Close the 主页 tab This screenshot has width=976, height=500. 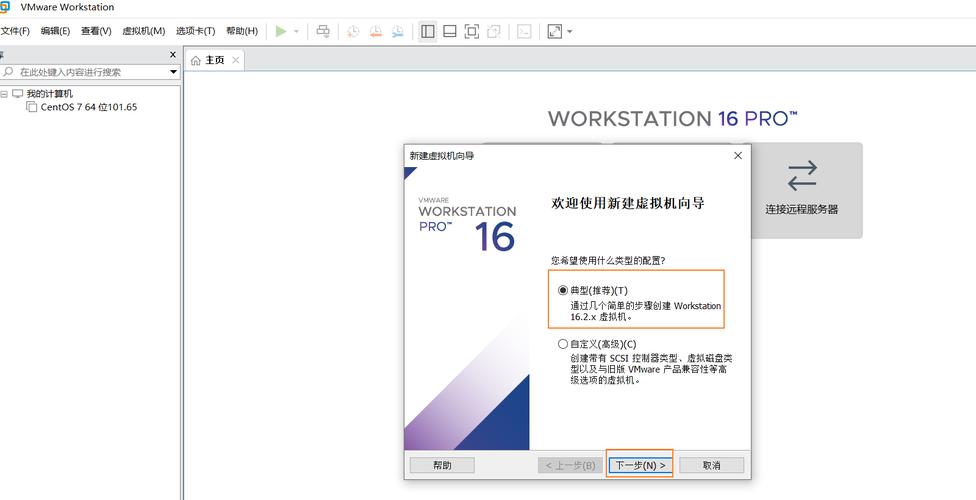[235, 60]
